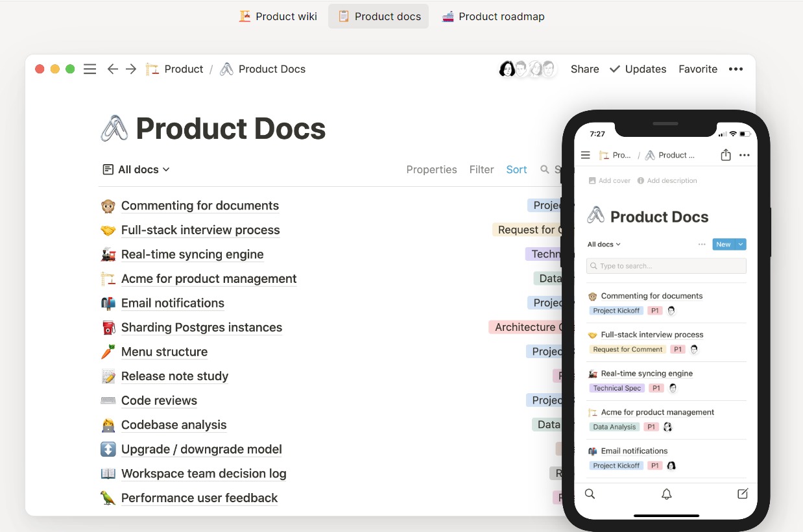The height and width of the screenshot is (532, 803).
Task: Click the Product breadcrumb on desktop
Action: point(184,69)
